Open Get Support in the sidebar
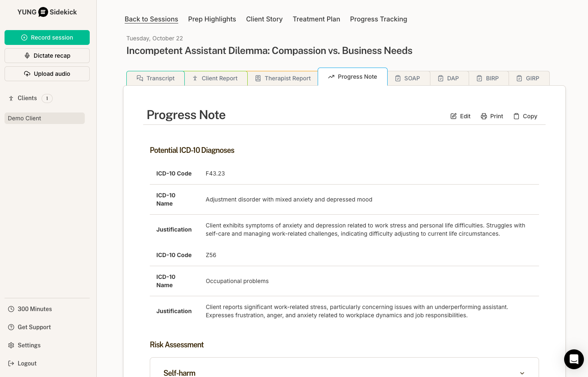The height and width of the screenshot is (377, 588). [34, 327]
